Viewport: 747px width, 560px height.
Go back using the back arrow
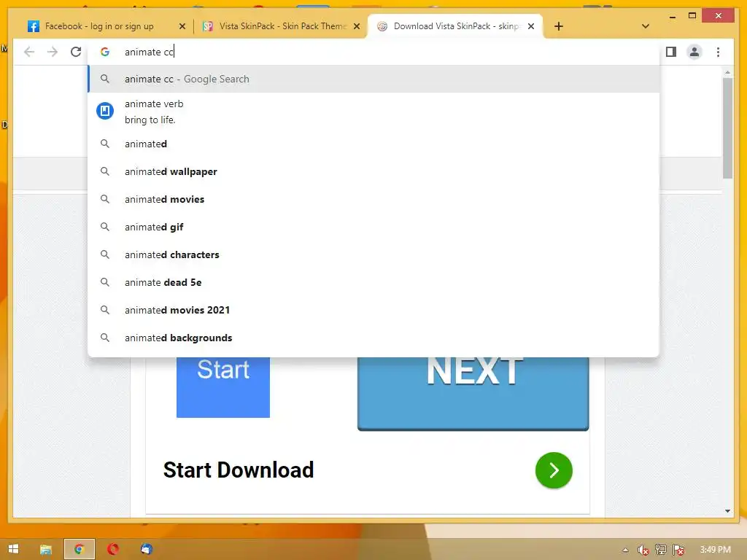[29, 52]
